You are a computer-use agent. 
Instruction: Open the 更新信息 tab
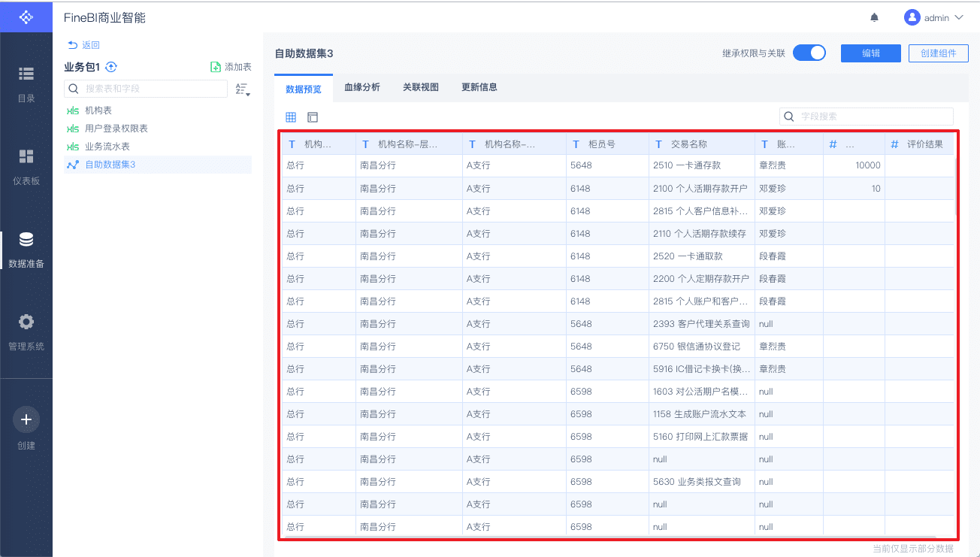[479, 87]
